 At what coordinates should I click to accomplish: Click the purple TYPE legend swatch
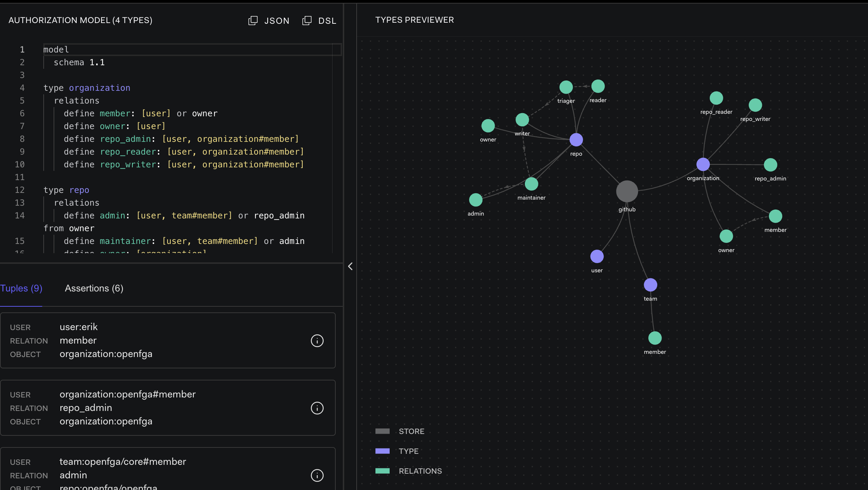[382, 451]
